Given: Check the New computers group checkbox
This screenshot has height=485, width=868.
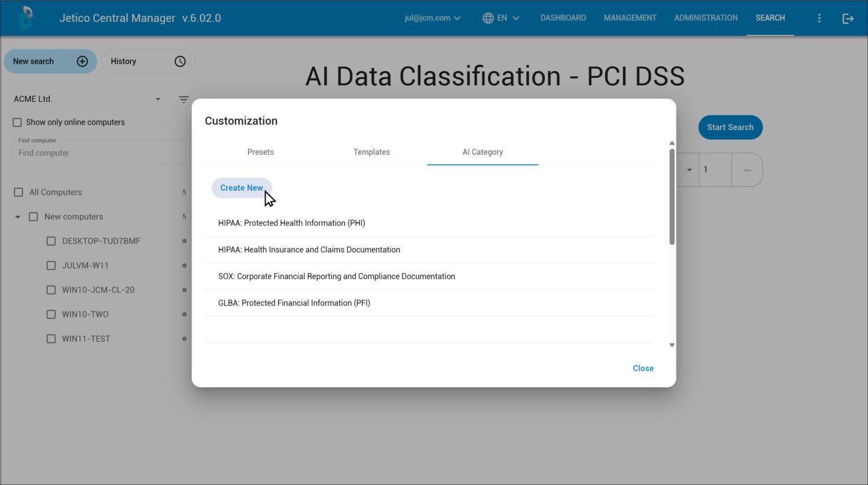Looking at the screenshot, I should (33, 217).
